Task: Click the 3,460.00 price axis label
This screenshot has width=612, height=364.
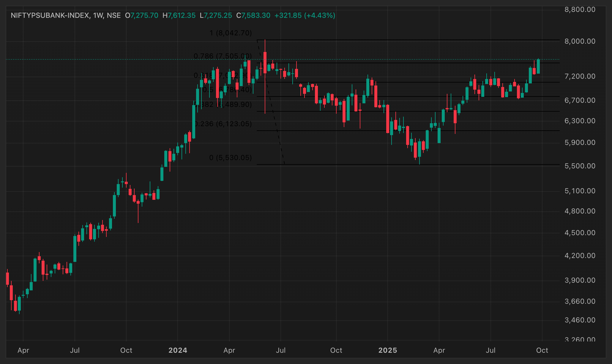Action: click(580, 320)
